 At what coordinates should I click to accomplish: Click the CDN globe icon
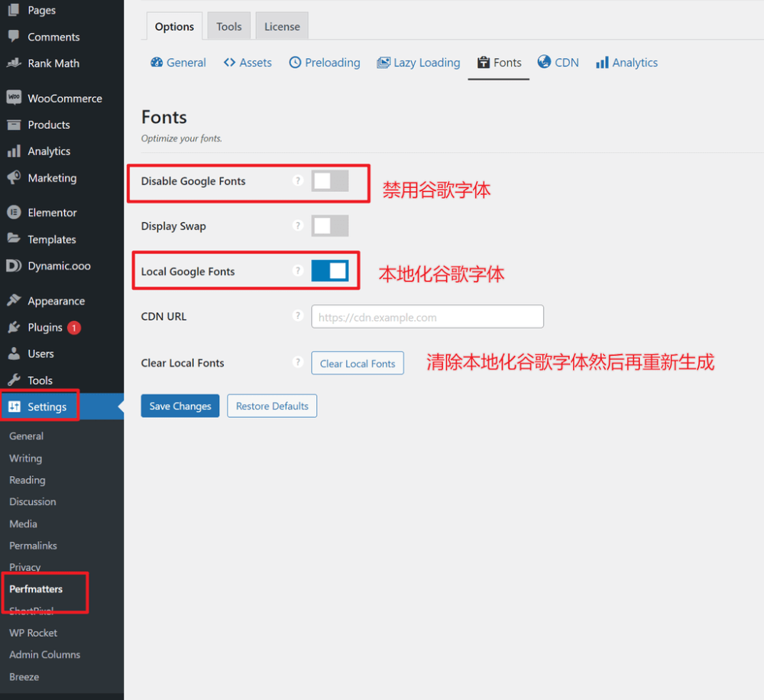pyautogui.click(x=544, y=62)
